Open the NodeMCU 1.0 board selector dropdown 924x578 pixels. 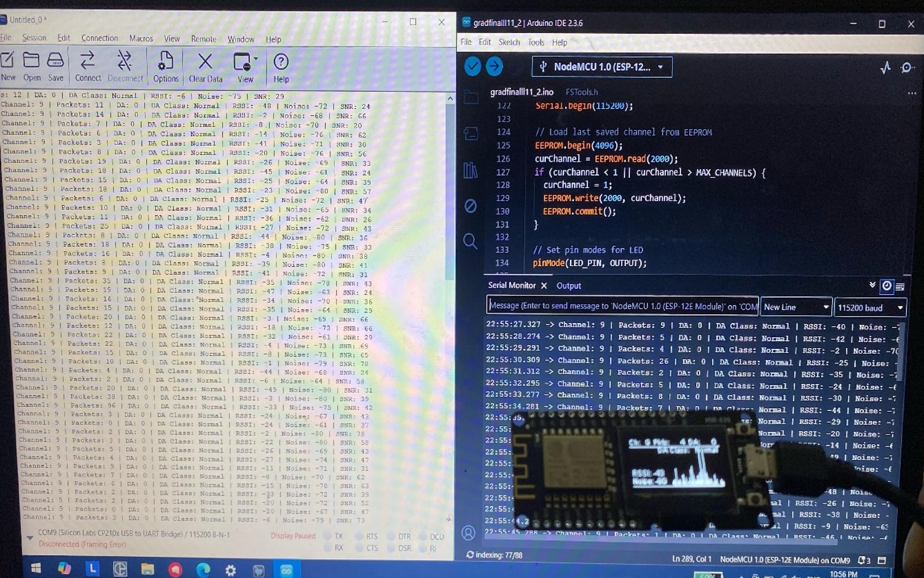tap(602, 66)
